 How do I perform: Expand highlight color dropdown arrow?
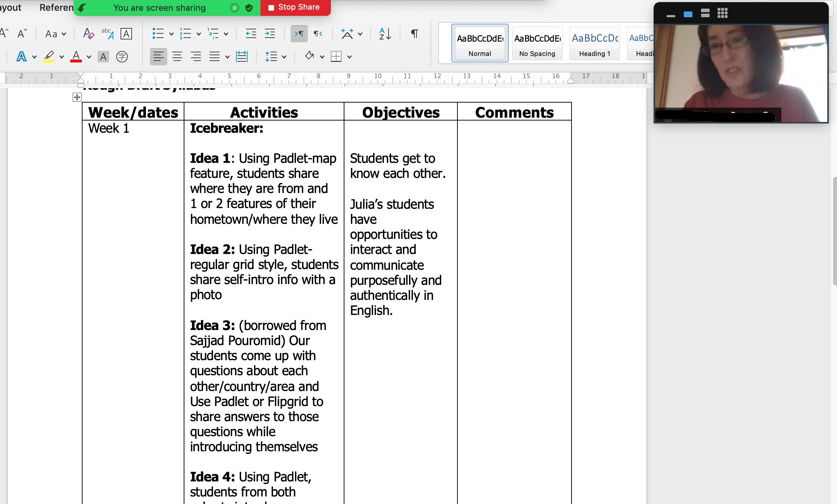62,57
